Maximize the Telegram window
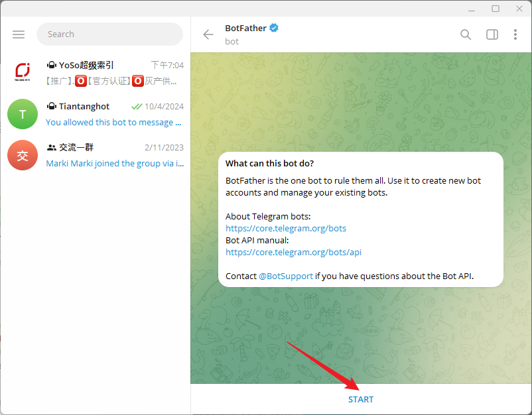The height and width of the screenshot is (415, 532). pyautogui.click(x=496, y=9)
